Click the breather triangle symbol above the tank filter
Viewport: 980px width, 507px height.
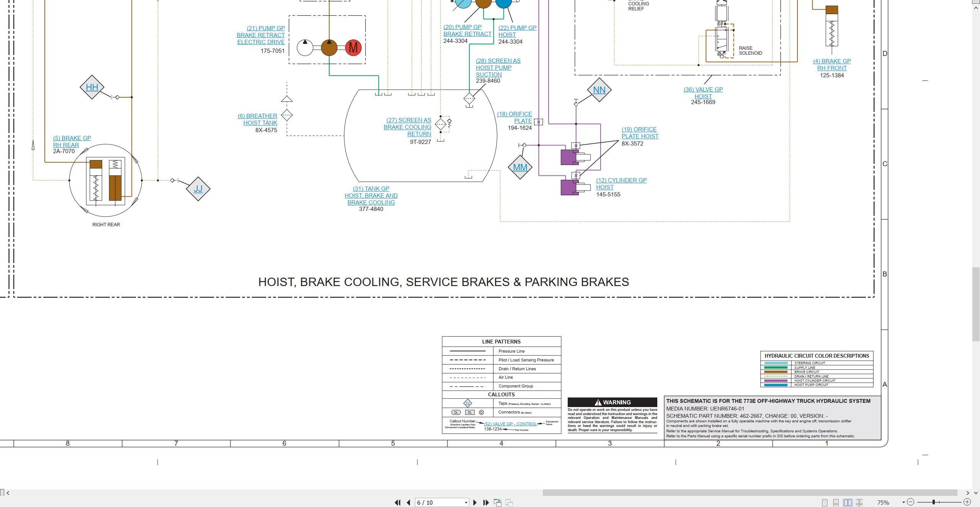click(x=287, y=99)
